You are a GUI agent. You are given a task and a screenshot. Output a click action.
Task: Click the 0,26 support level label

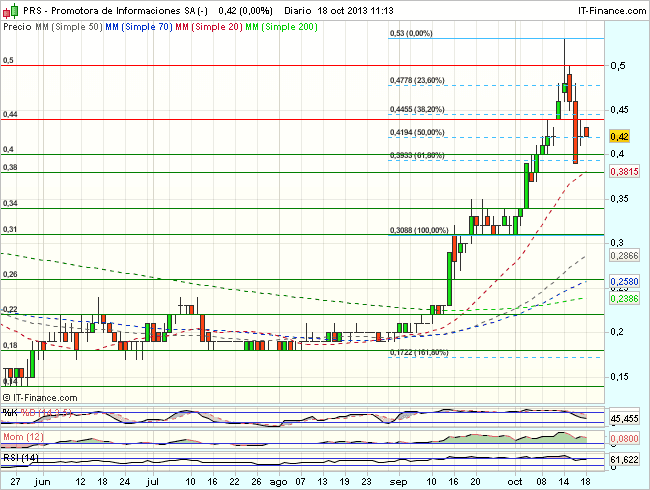coord(10,274)
